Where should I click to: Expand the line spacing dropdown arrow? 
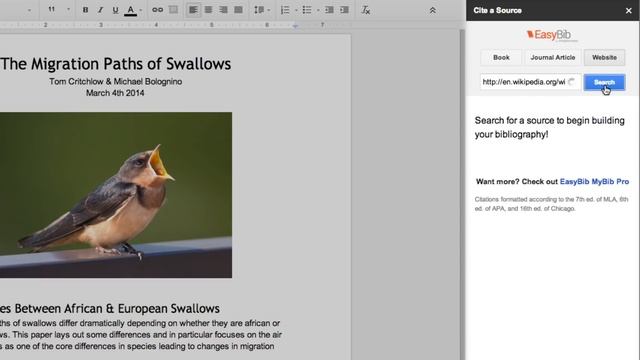tap(269, 10)
